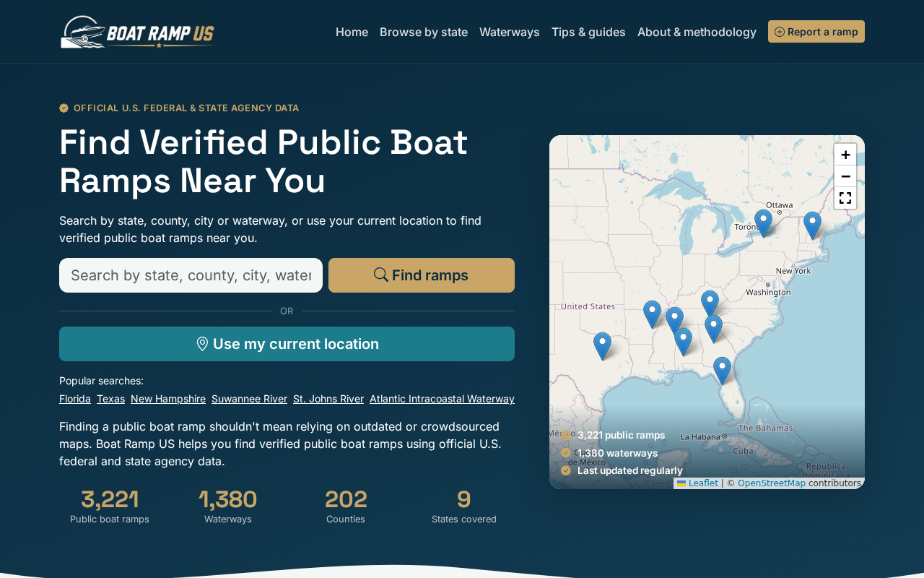
Task: Click the Leaflet flag icon in attribution
Action: [x=681, y=483]
